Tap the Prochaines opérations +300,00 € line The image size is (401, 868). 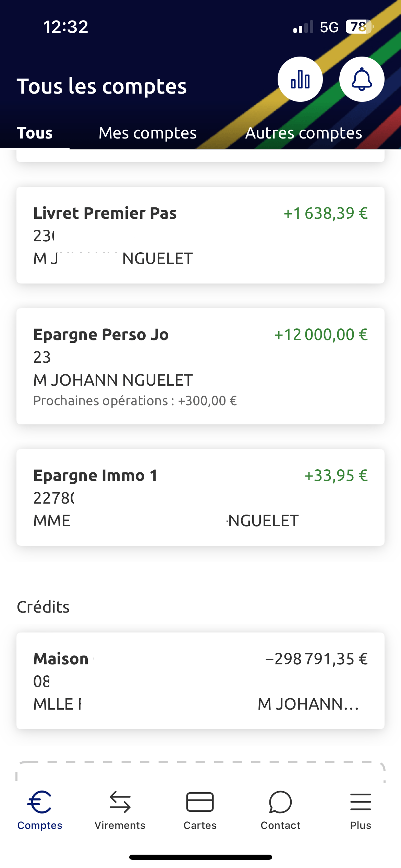(x=135, y=401)
